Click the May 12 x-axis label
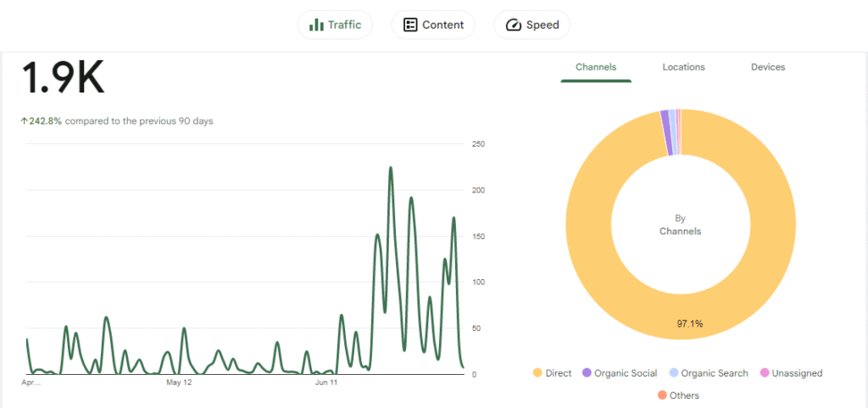 pos(179,383)
